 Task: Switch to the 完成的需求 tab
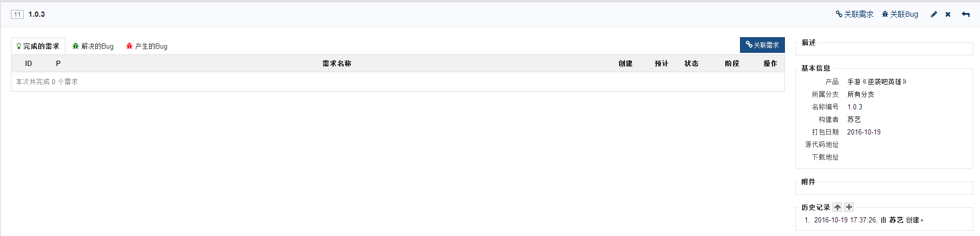pos(38,46)
